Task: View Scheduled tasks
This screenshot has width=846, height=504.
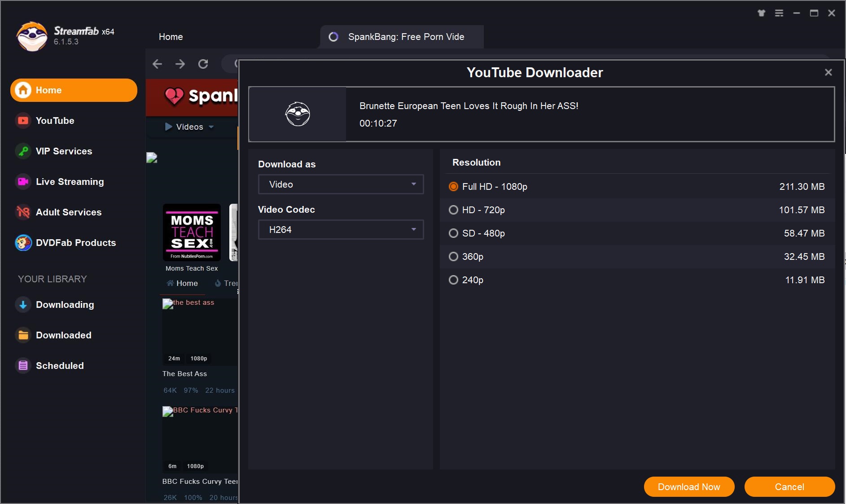Action: click(x=60, y=366)
